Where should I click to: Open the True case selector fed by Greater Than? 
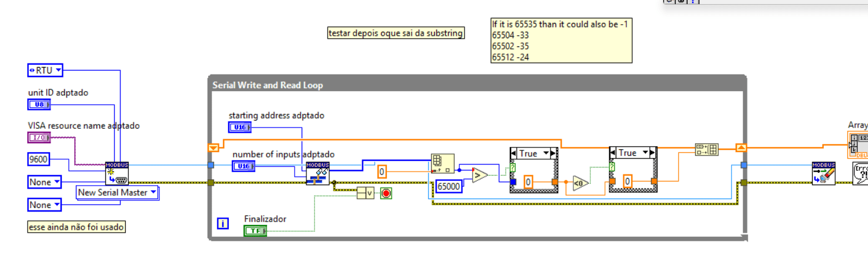(x=533, y=153)
